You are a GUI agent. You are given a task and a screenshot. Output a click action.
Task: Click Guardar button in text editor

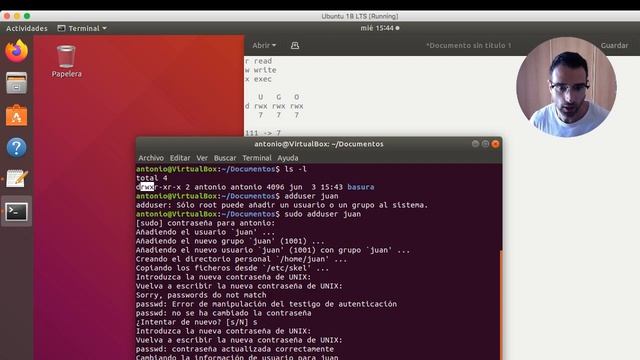tap(614, 45)
